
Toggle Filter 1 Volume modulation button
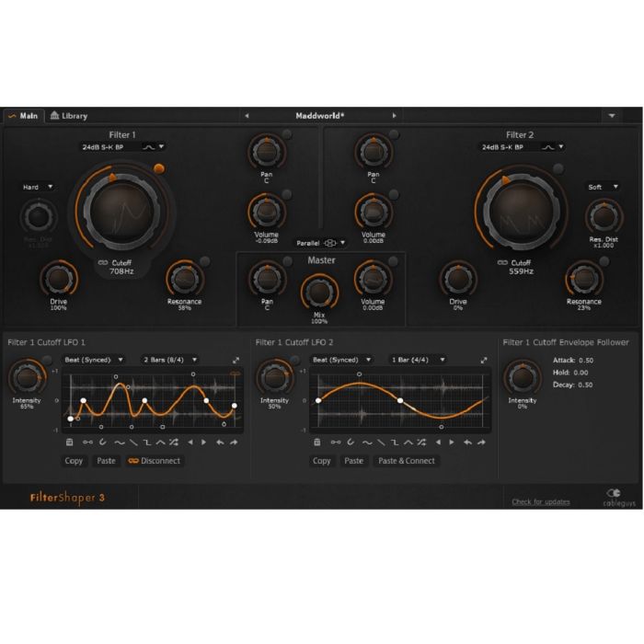tap(287, 194)
